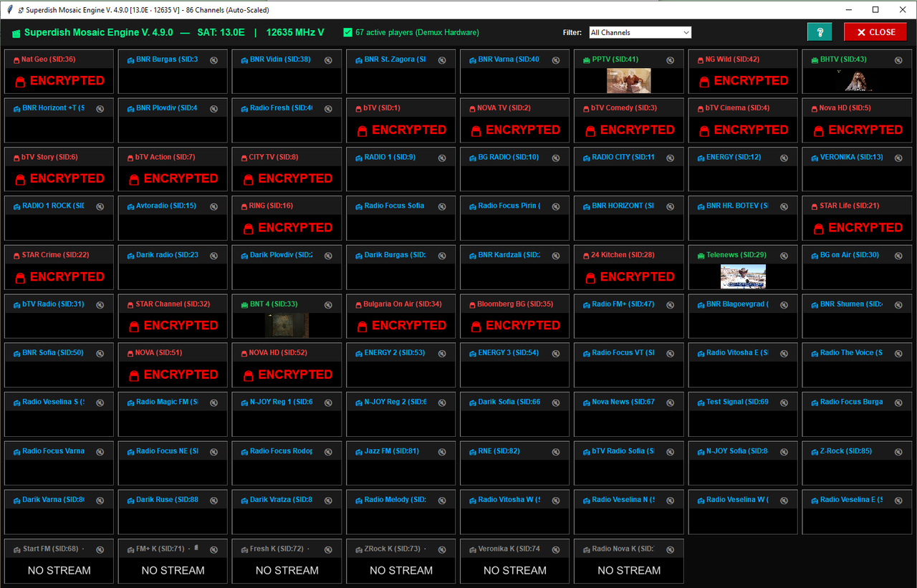Click the Telenews video preview thumbnail

coord(743,276)
